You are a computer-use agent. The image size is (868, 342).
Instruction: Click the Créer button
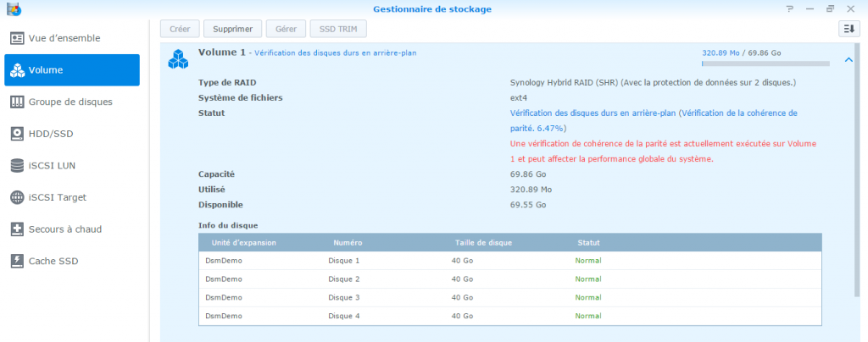pos(180,29)
